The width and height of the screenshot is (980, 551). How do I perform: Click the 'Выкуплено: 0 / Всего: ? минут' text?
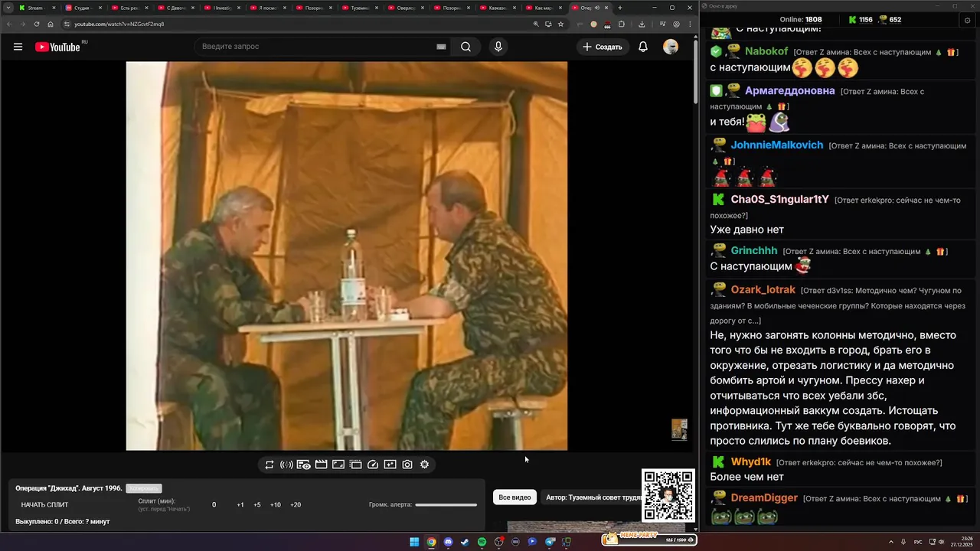pos(63,521)
